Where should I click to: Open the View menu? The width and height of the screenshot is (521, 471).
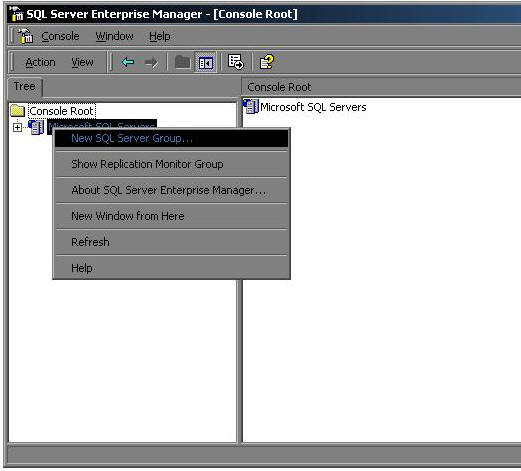(82, 62)
